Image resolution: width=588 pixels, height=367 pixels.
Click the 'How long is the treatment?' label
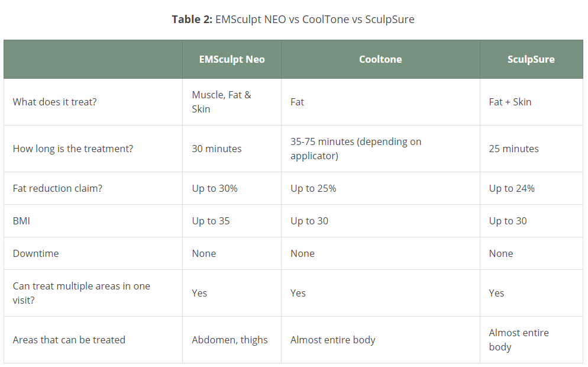pos(73,149)
